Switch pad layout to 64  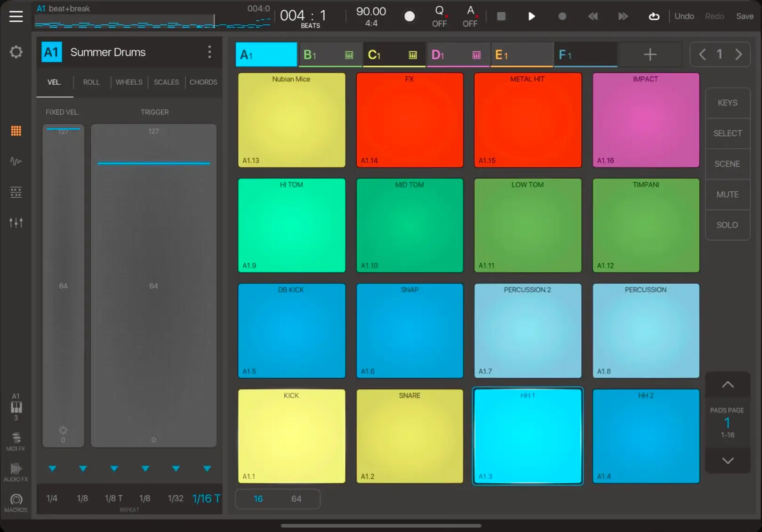click(x=296, y=499)
